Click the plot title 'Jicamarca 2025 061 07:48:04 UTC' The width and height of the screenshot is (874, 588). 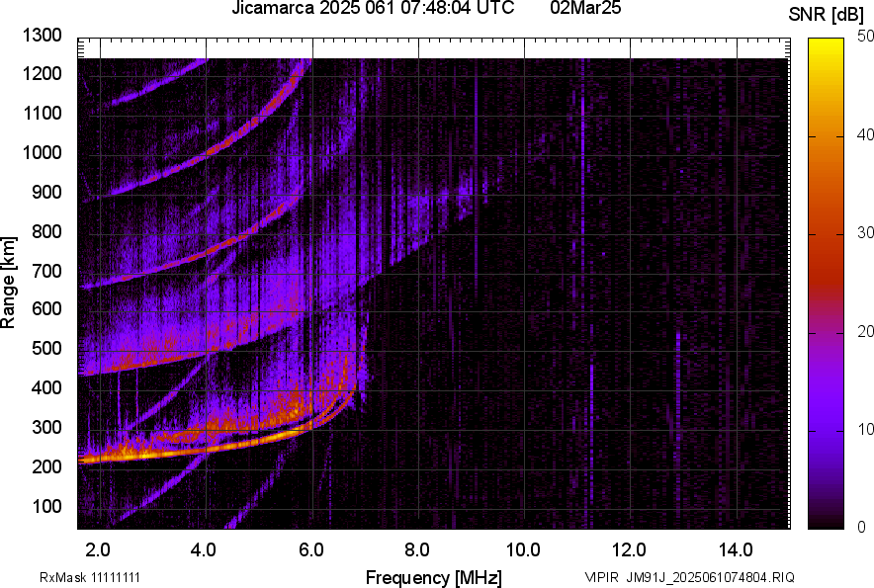(373, 9)
